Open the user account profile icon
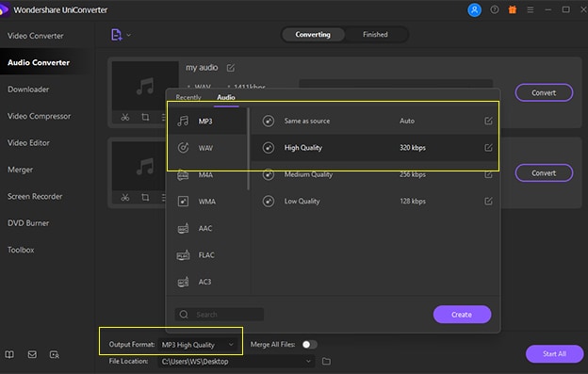 point(474,10)
